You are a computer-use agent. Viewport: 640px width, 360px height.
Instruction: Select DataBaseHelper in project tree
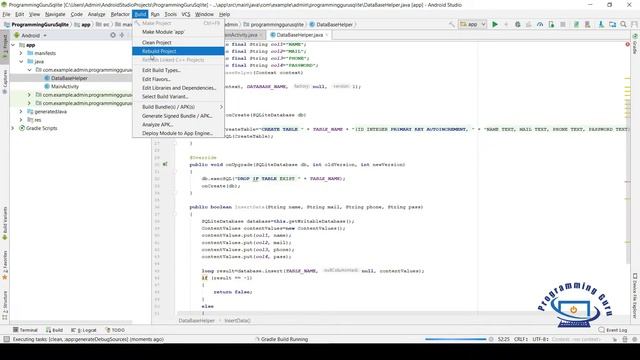coord(69,78)
